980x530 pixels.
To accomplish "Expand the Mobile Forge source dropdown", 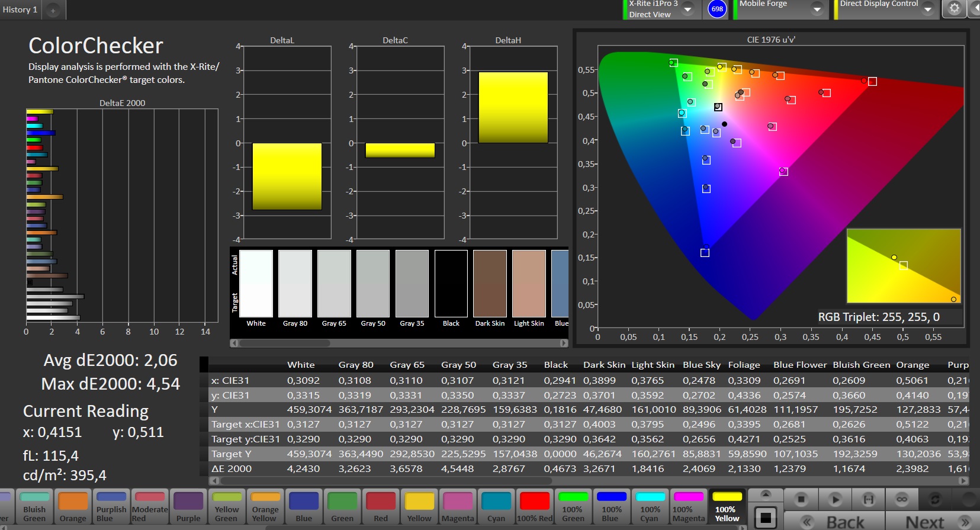I will [817, 9].
